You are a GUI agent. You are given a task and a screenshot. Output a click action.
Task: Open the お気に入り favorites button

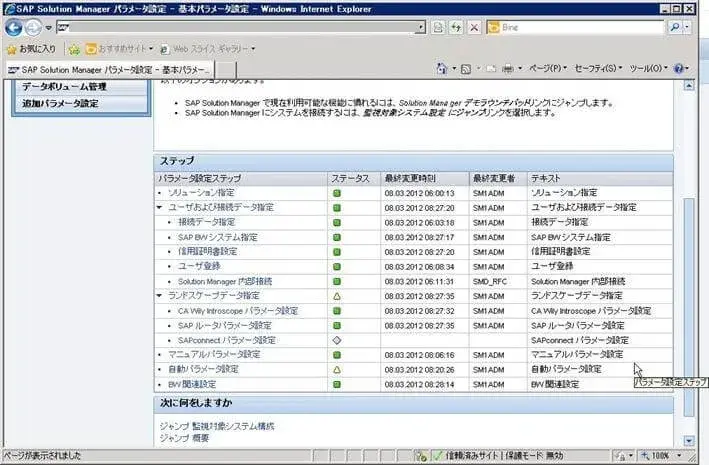31,48
